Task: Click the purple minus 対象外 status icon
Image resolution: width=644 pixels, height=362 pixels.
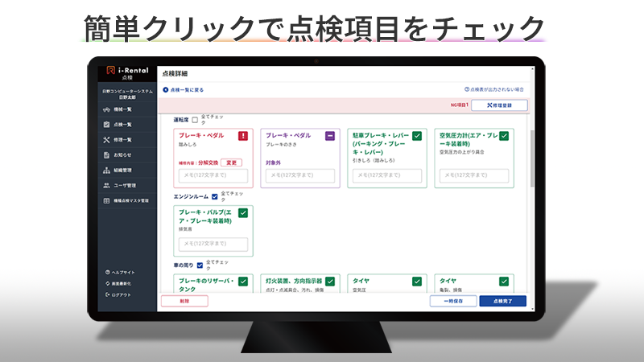Action: pos(330,137)
